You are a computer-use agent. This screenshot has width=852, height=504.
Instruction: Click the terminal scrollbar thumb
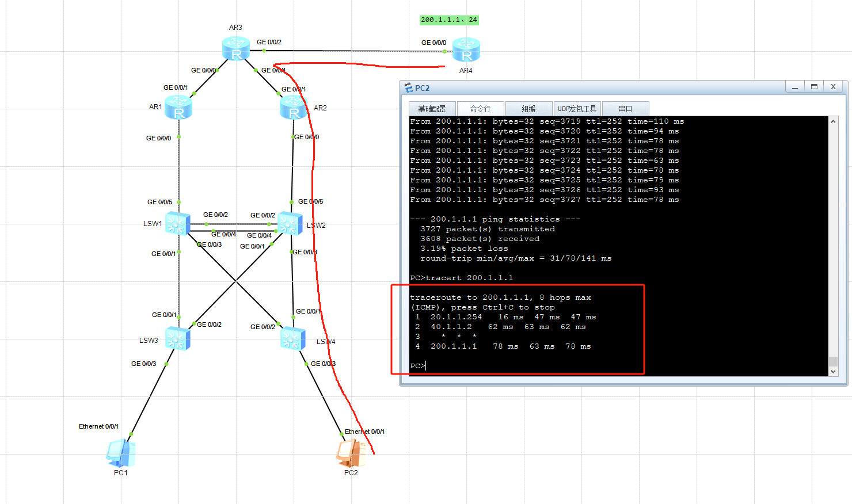tap(833, 361)
